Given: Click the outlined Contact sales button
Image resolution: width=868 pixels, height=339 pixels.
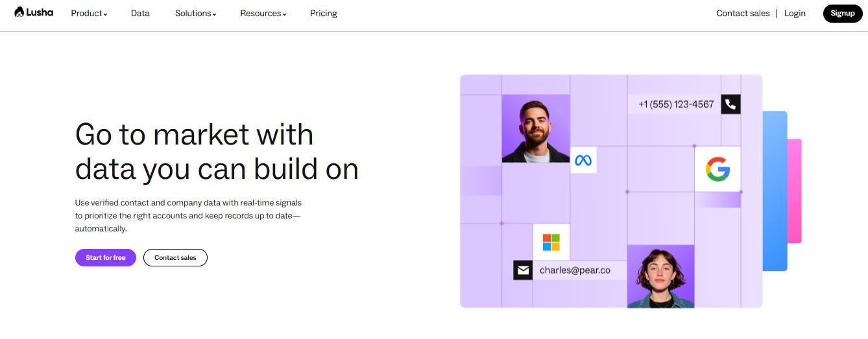Looking at the screenshot, I should [x=175, y=257].
